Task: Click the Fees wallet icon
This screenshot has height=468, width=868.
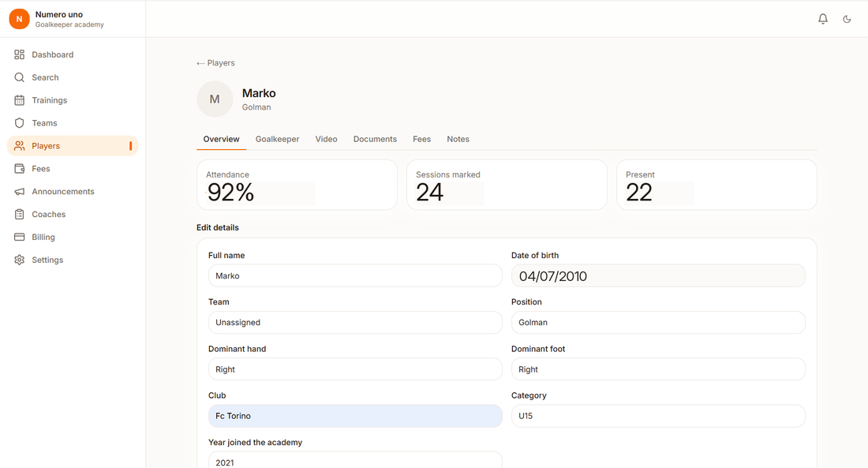Action: [x=20, y=168]
